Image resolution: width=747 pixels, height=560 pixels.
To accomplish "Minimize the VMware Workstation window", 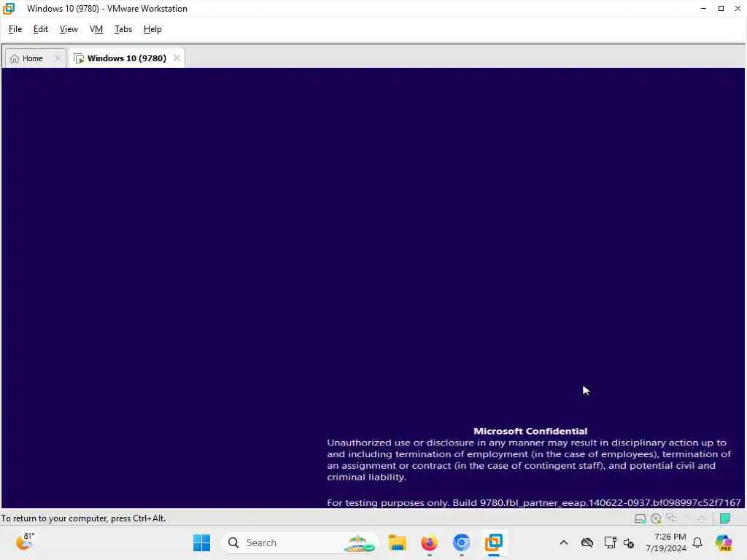I will 703,8.
